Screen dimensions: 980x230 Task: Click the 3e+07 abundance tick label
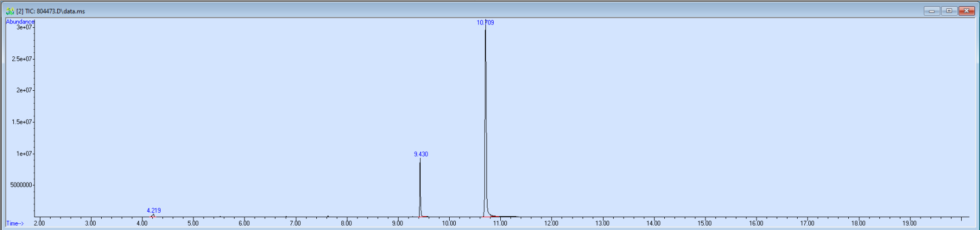pos(24,27)
